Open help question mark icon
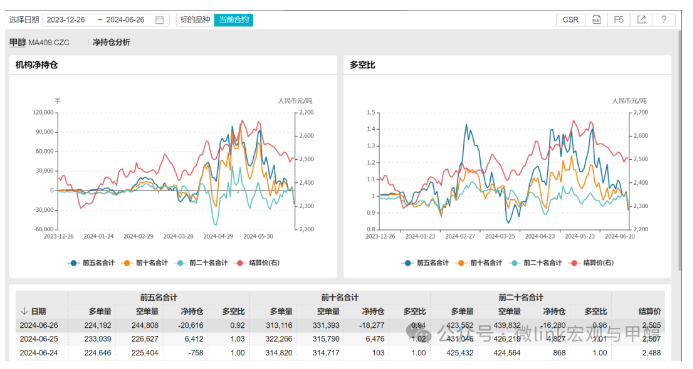Screen dimensions: 693x369 (664, 20)
